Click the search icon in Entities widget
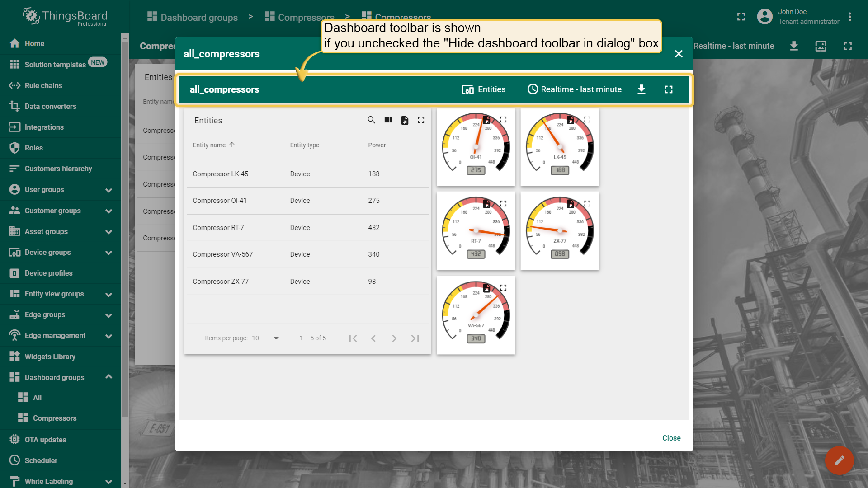Viewport: 868px width, 488px height. pos(371,120)
